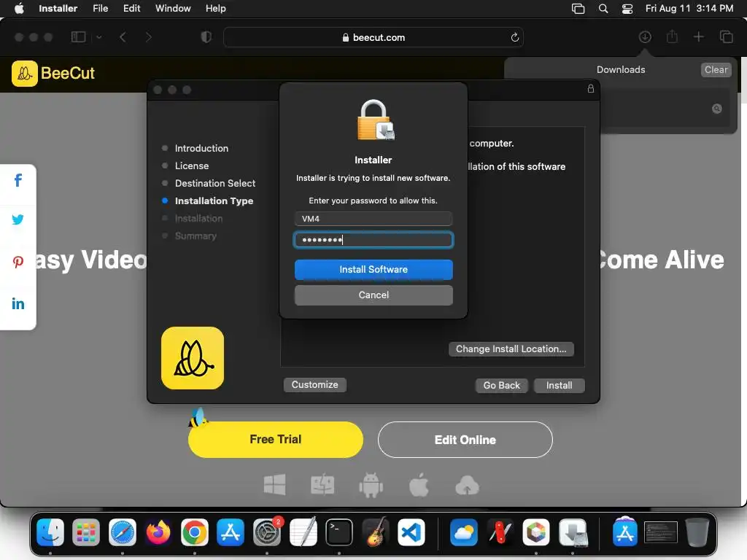Click the Windows platform icon

pyautogui.click(x=275, y=485)
